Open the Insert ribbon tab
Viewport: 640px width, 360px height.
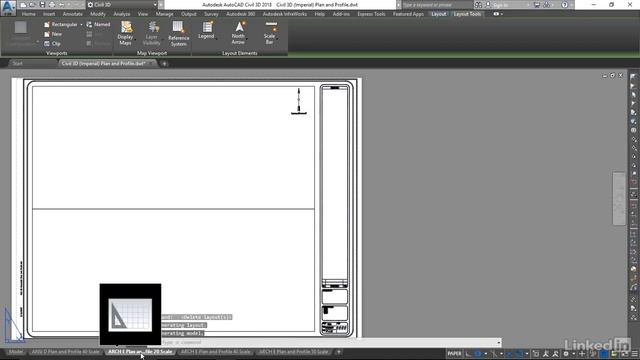tap(49, 14)
